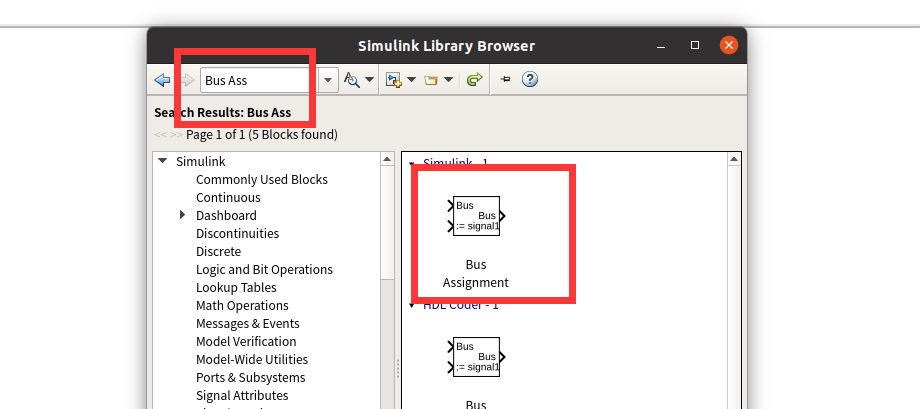Minimize the Simulink Library Browser window
The image size is (920, 409).
tap(661, 46)
